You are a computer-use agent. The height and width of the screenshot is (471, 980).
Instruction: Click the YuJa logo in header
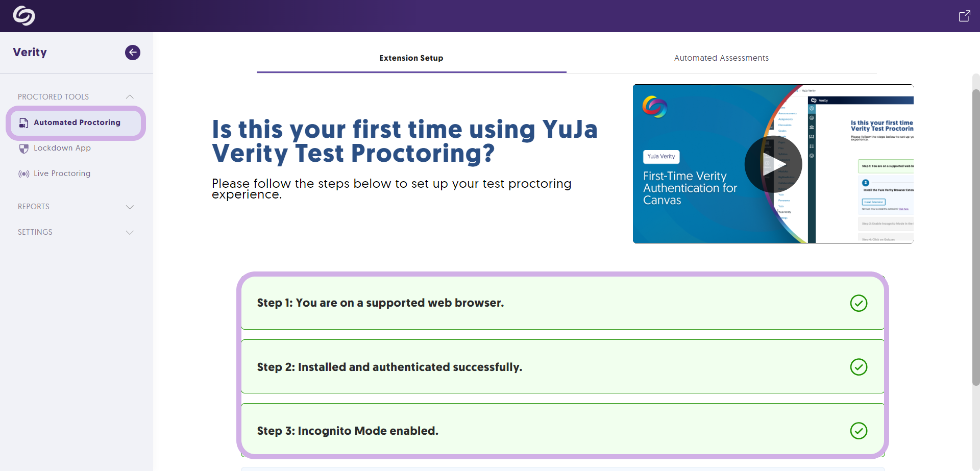point(24,16)
